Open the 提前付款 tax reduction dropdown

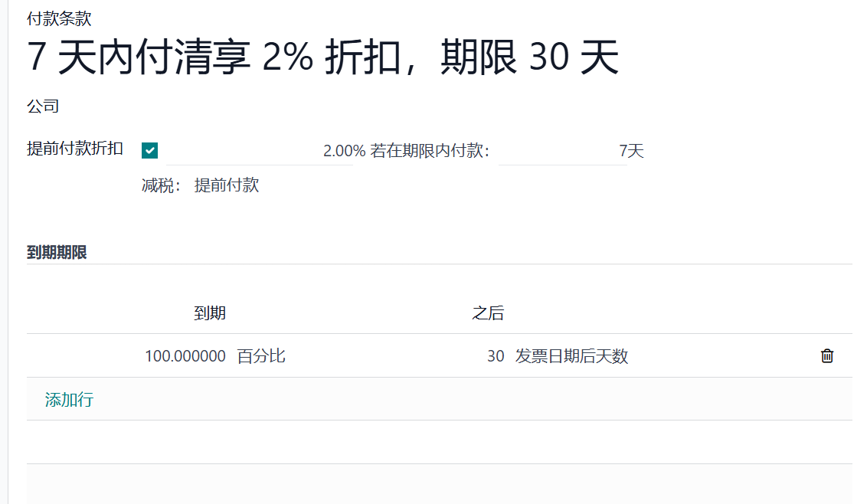[227, 185]
